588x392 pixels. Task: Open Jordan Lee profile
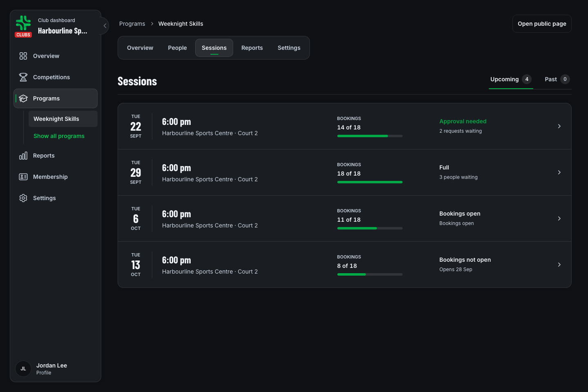(x=56, y=369)
